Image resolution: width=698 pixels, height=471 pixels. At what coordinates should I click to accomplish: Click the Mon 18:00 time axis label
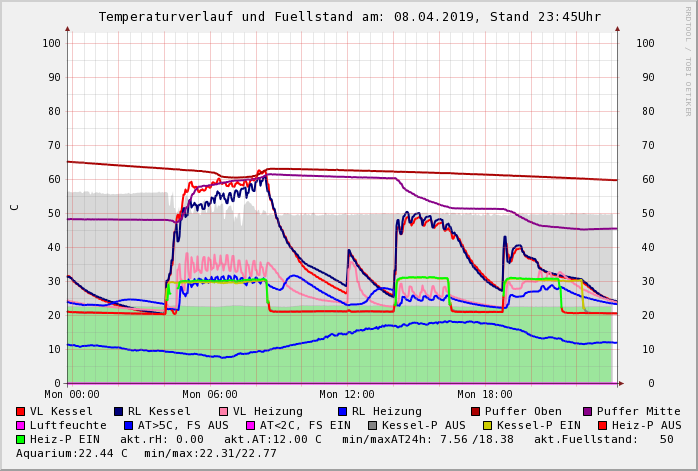pos(485,395)
